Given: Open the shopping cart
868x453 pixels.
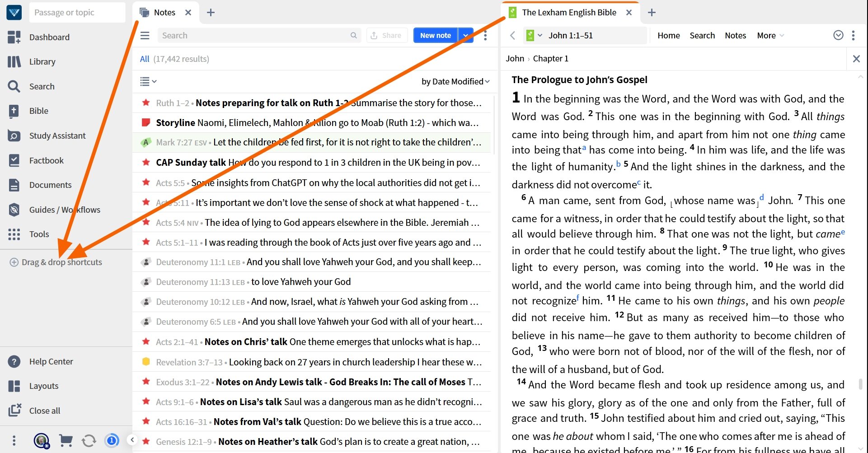Looking at the screenshot, I should [x=66, y=440].
